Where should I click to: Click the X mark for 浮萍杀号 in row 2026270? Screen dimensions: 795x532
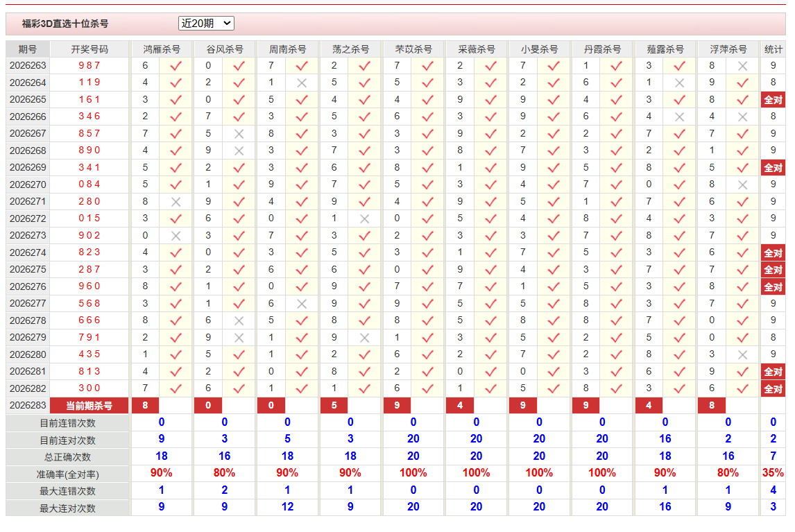click(742, 185)
